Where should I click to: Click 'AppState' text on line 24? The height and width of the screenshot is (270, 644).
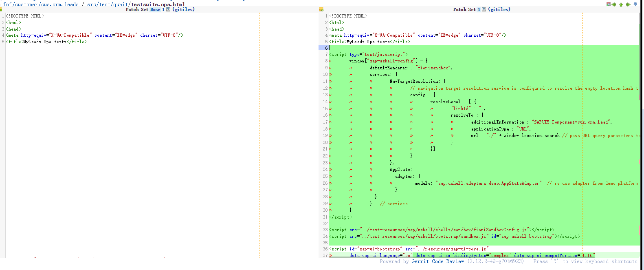point(400,169)
